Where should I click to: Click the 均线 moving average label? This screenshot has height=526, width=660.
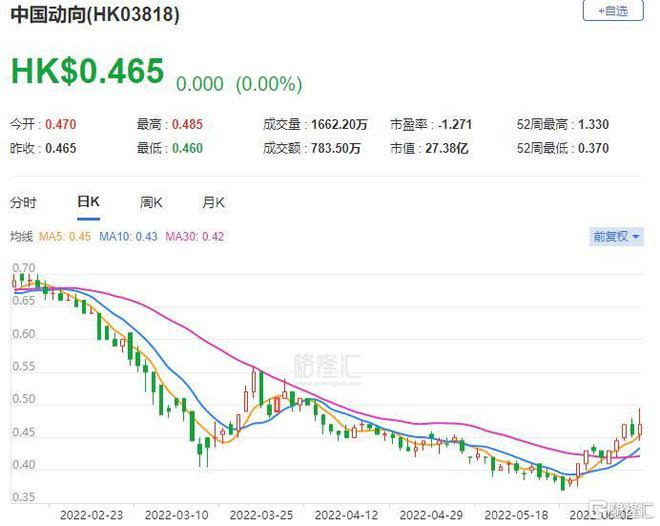(x=21, y=236)
